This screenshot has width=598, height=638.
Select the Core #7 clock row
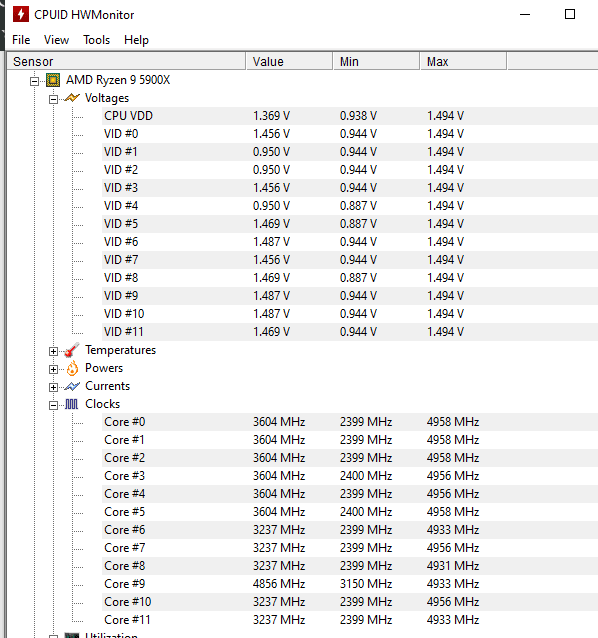point(350,548)
